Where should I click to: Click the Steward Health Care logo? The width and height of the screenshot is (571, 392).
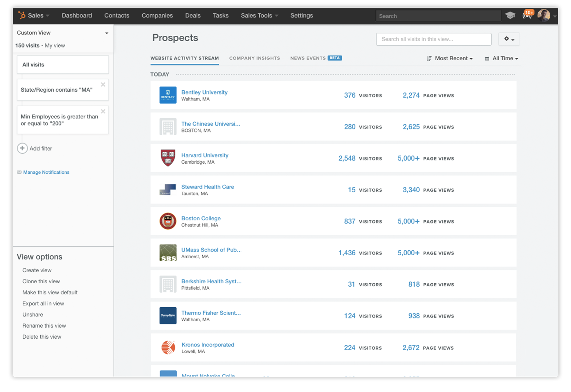point(168,189)
